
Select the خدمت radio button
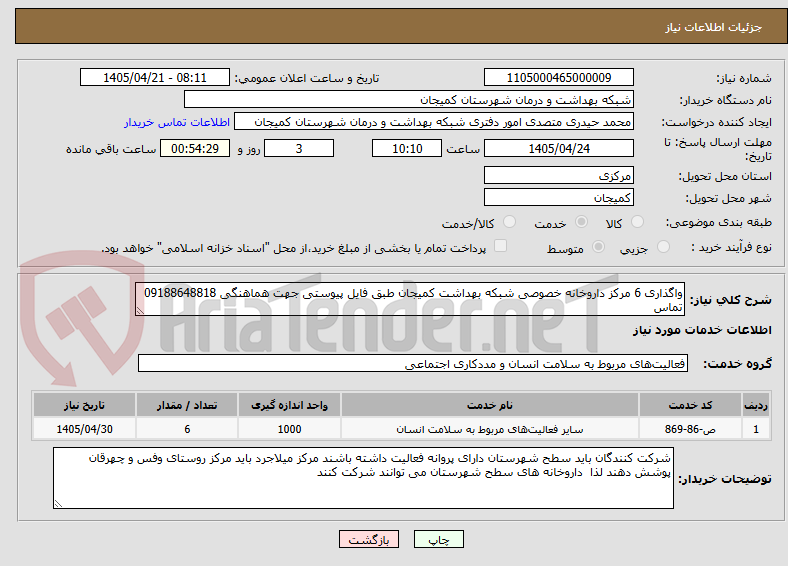pos(581,222)
